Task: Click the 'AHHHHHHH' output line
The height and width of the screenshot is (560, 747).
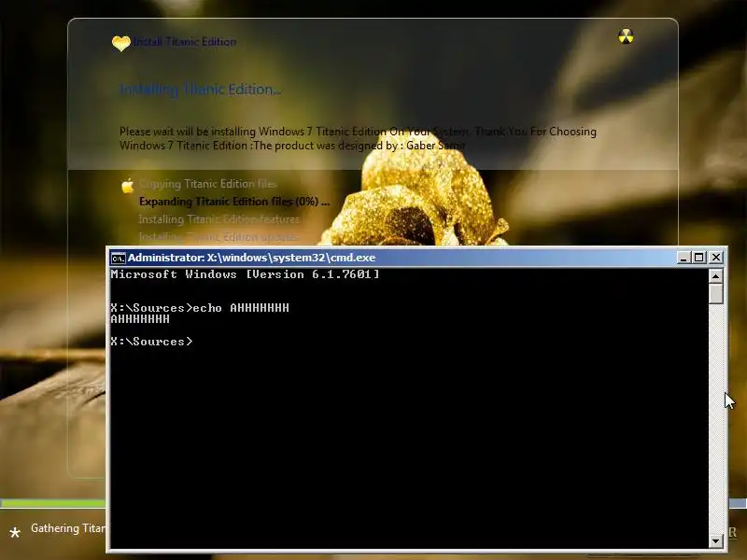Action: pyautogui.click(x=139, y=319)
